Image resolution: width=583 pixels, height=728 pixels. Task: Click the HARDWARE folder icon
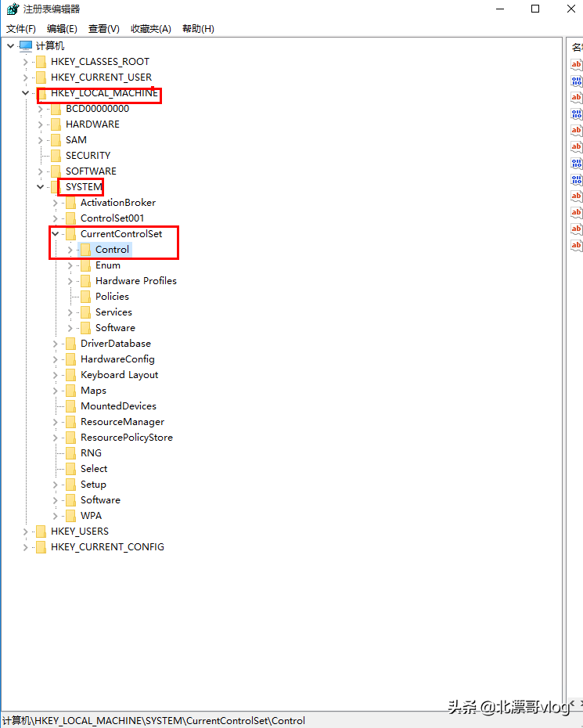56,124
